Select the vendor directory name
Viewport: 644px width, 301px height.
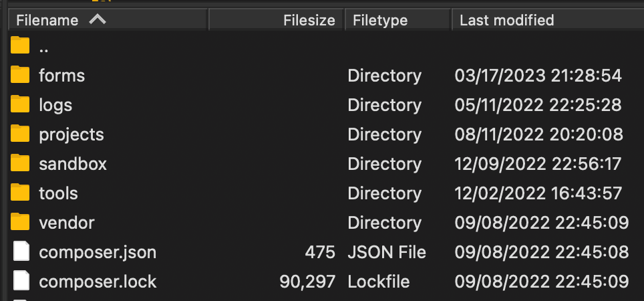point(67,222)
